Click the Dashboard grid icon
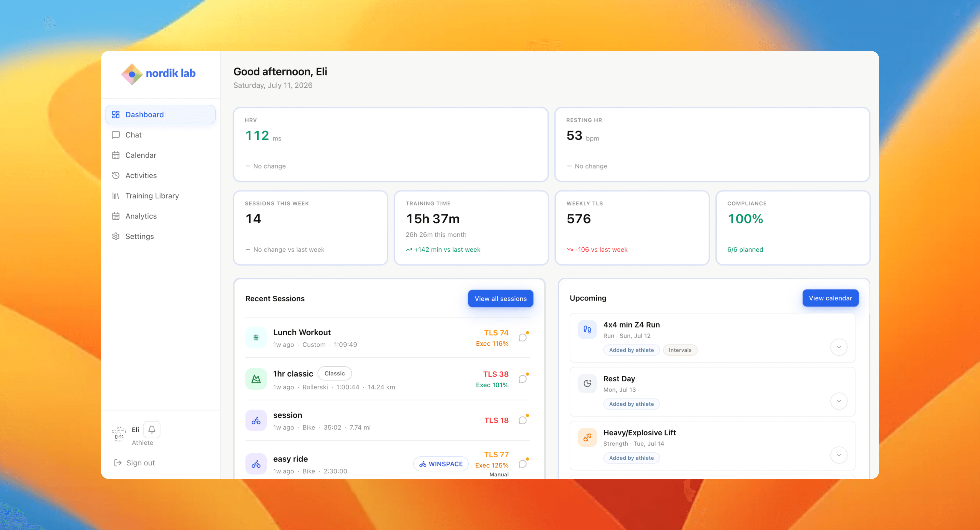 (x=116, y=115)
